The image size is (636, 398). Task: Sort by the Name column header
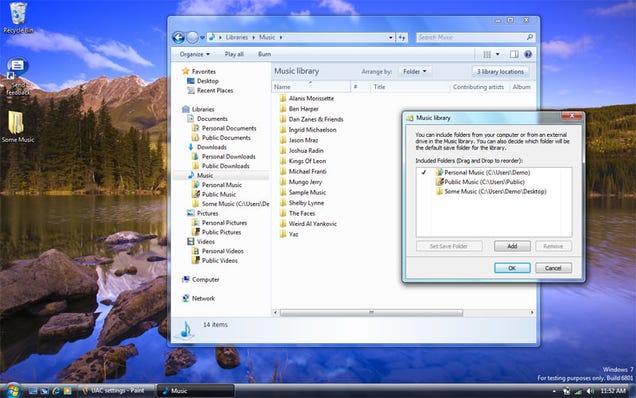coord(311,87)
